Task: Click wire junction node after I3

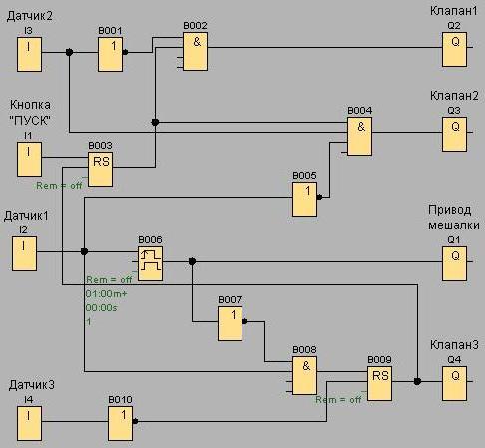Action: click(69, 52)
